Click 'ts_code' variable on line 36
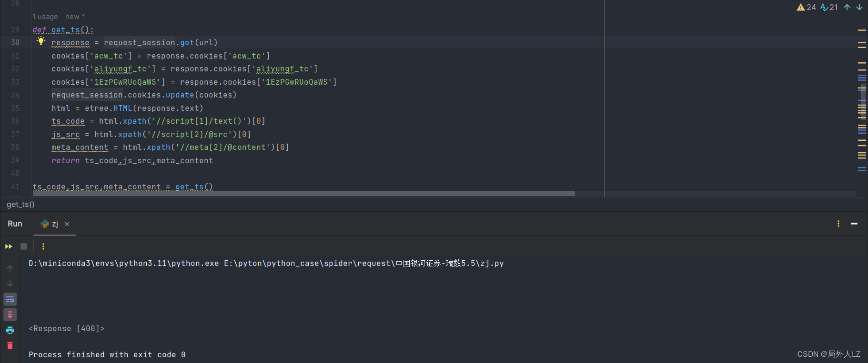The width and height of the screenshot is (868, 363). point(68,121)
